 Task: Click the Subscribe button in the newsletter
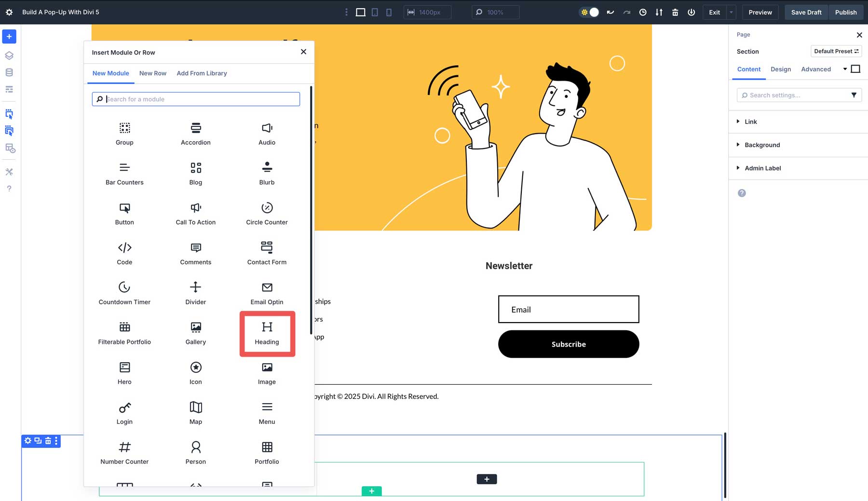[x=568, y=344]
